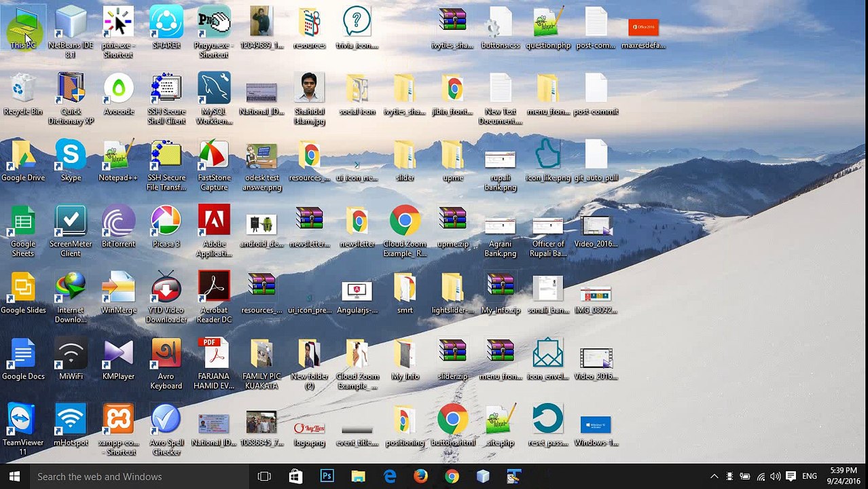Select the YTD Video Downloader shortcut
868x489 pixels.
[166, 297]
